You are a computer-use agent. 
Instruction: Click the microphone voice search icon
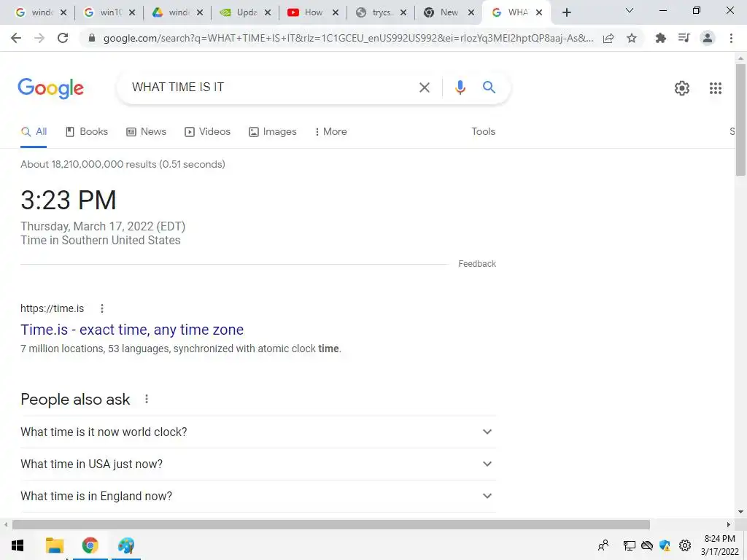point(460,87)
